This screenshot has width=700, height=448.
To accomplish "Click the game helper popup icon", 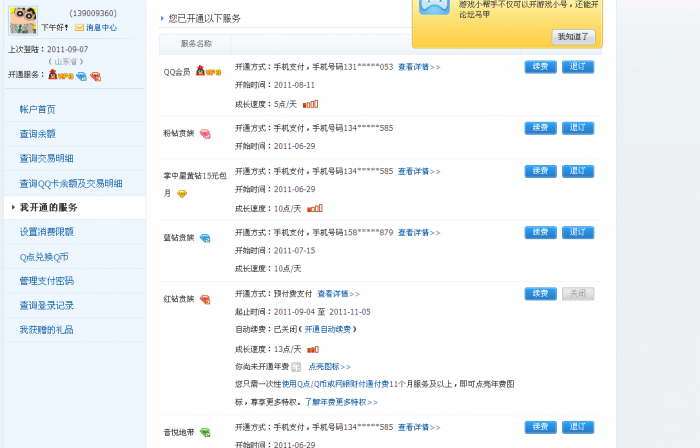I will pyautogui.click(x=434, y=6).
